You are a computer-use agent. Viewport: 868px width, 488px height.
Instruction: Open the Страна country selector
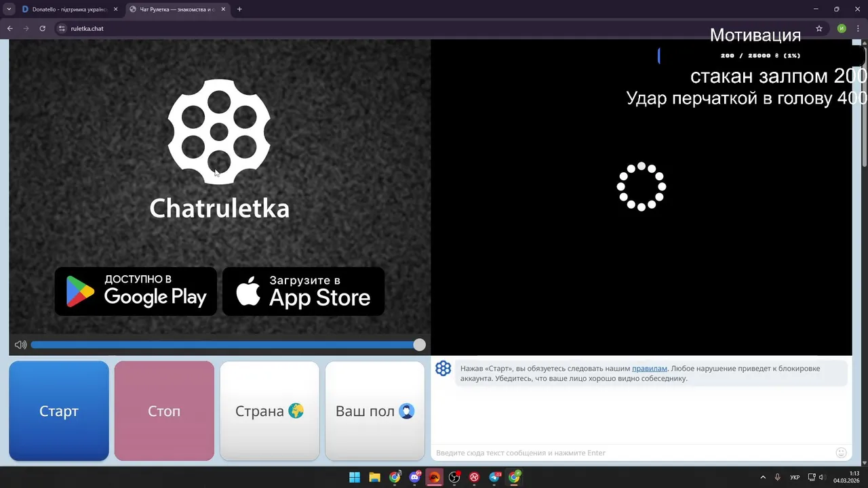click(x=269, y=411)
